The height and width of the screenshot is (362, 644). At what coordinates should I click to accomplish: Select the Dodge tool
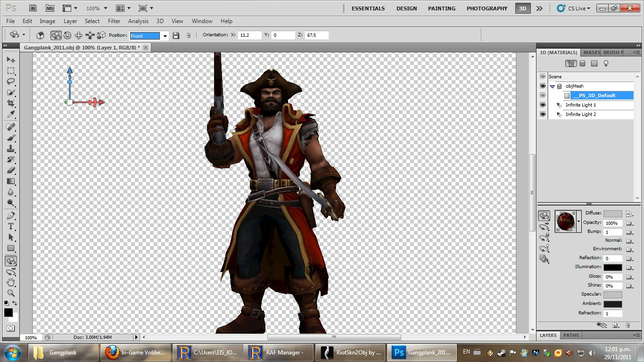click(11, 203)
